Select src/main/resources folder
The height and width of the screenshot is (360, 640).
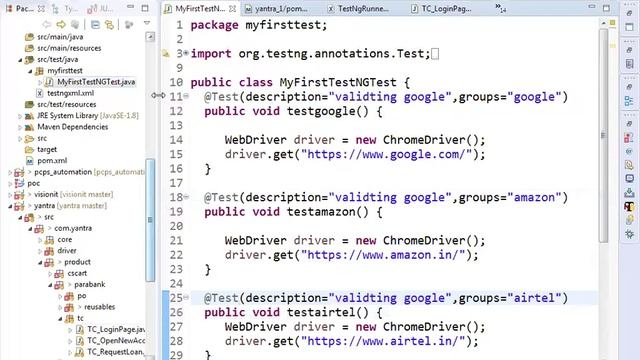click(x=69, y=48)
